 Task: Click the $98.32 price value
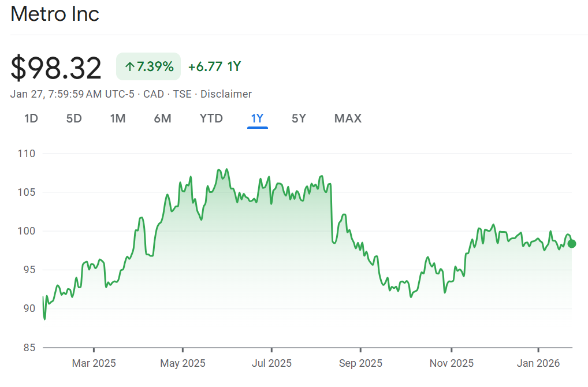click(x=56, y=68)
